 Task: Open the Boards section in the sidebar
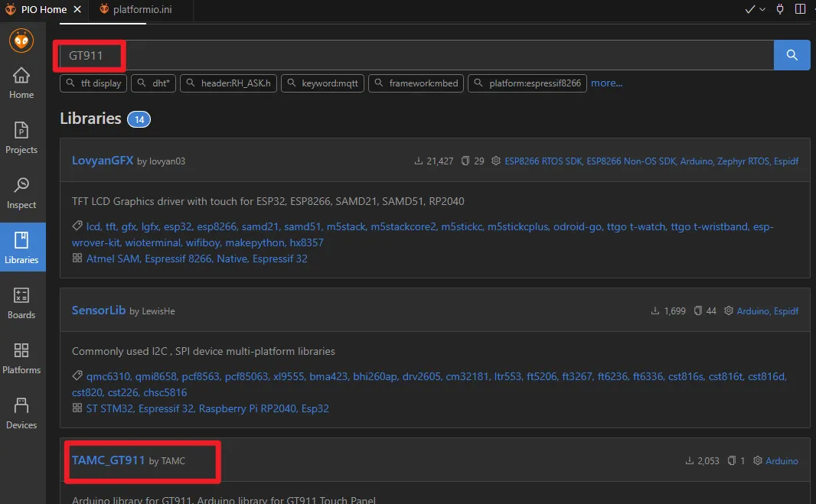(x=21, y=303)
